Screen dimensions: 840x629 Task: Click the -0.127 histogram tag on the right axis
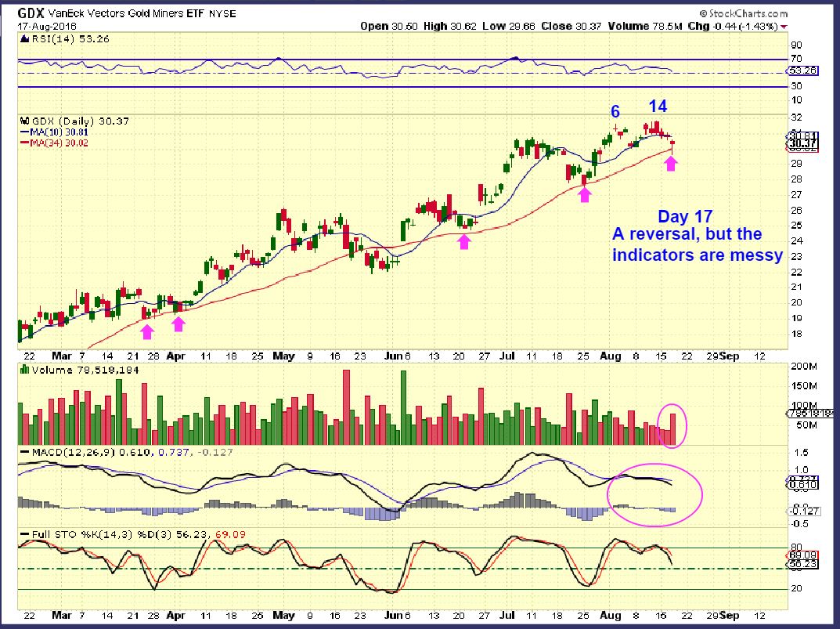click(803, 511)
